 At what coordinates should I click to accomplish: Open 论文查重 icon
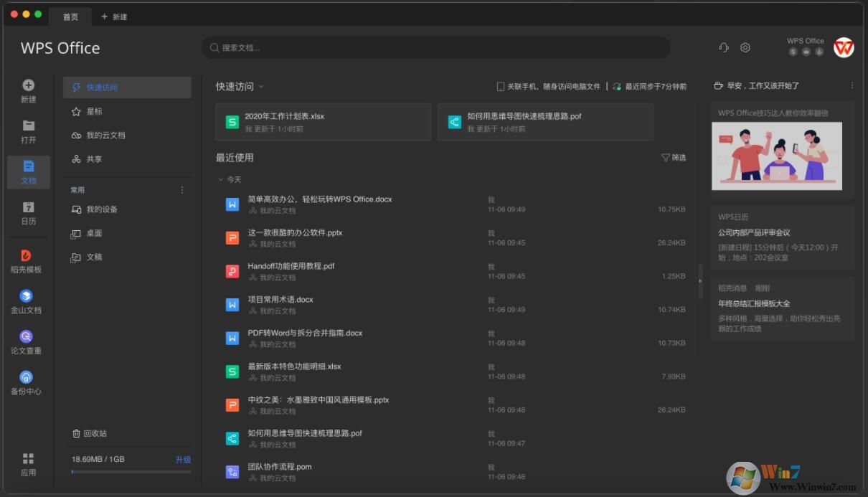pyautogui.click(x=27, y=336)
